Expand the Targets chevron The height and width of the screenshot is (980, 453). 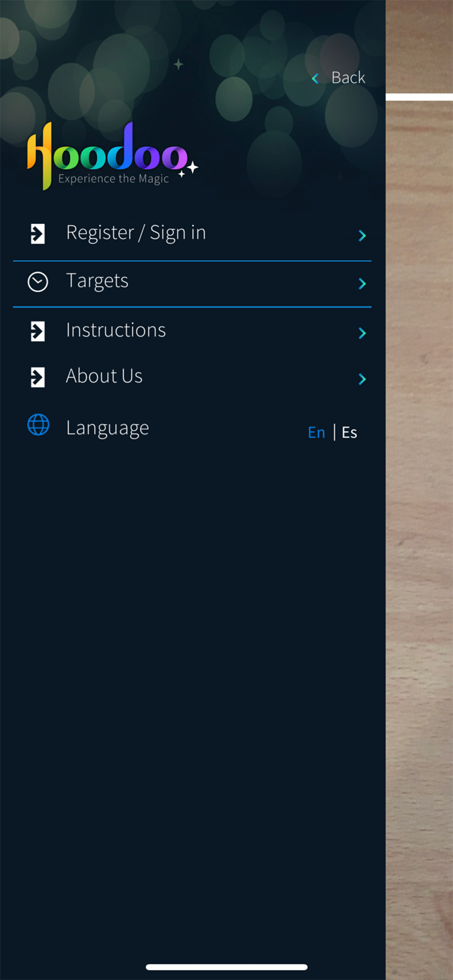(x=362, y=284)
